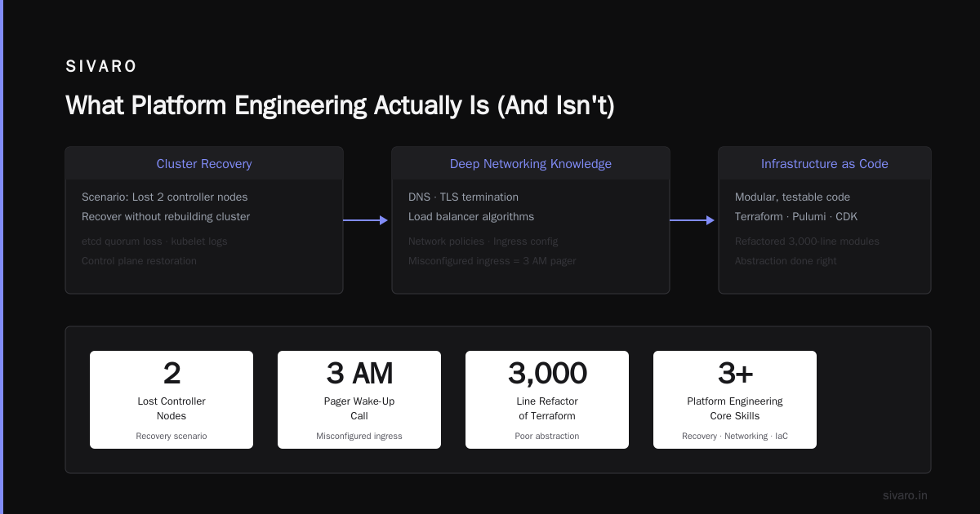Click 'Recovery scenario' caption
980x514 pixels.
pyautogui.click(x=171, y=436)
